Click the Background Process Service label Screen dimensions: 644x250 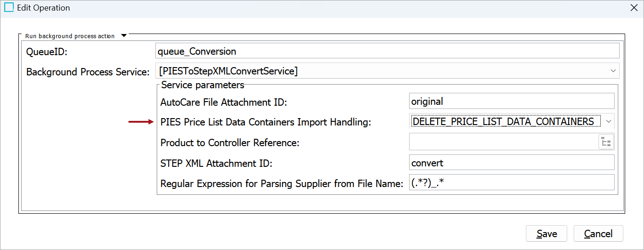click(88, 72)
